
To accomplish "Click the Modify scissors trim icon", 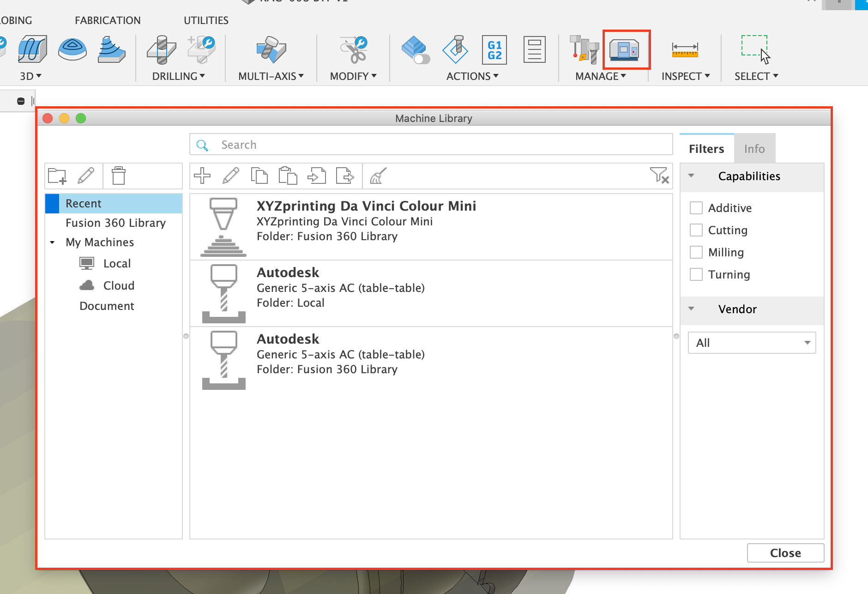I will (354, 49).
